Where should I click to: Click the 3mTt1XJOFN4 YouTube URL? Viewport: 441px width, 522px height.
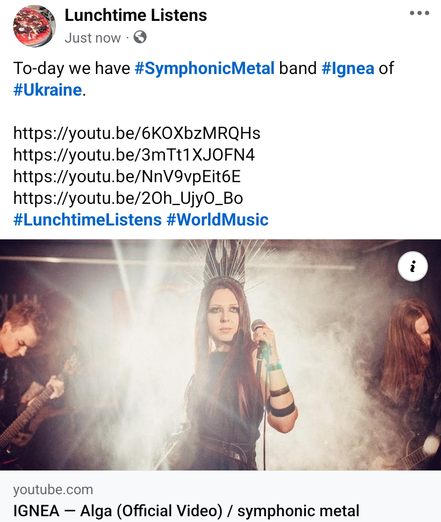pos(134,155)
